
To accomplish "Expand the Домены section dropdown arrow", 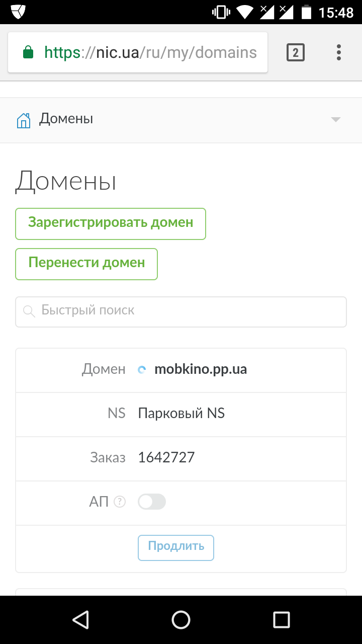I will click(x=336, y=120).
